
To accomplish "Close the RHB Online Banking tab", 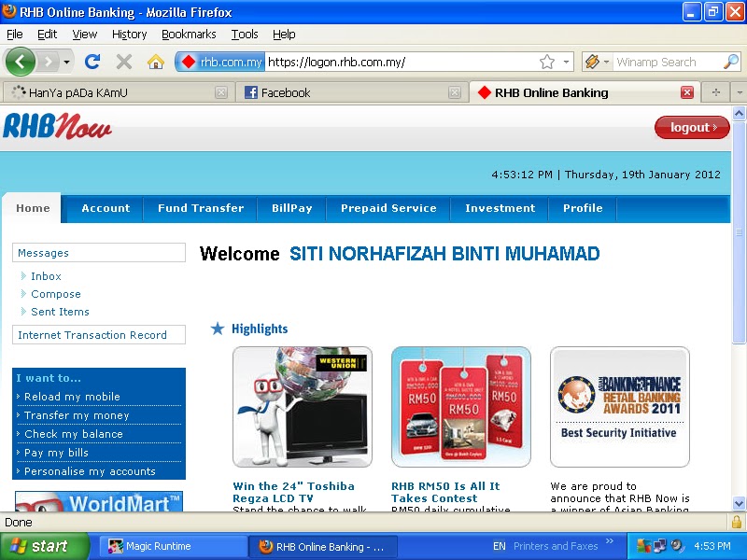I will (687, 92).
